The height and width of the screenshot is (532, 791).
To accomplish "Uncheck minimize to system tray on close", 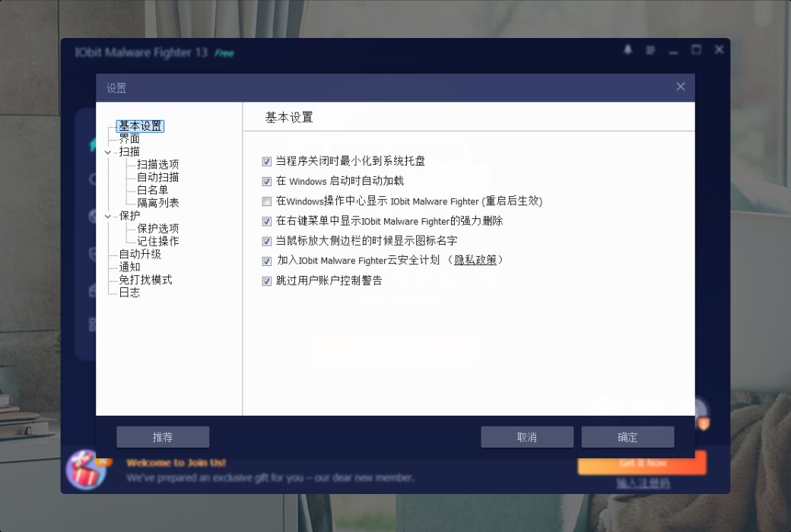I will [267, 161].
